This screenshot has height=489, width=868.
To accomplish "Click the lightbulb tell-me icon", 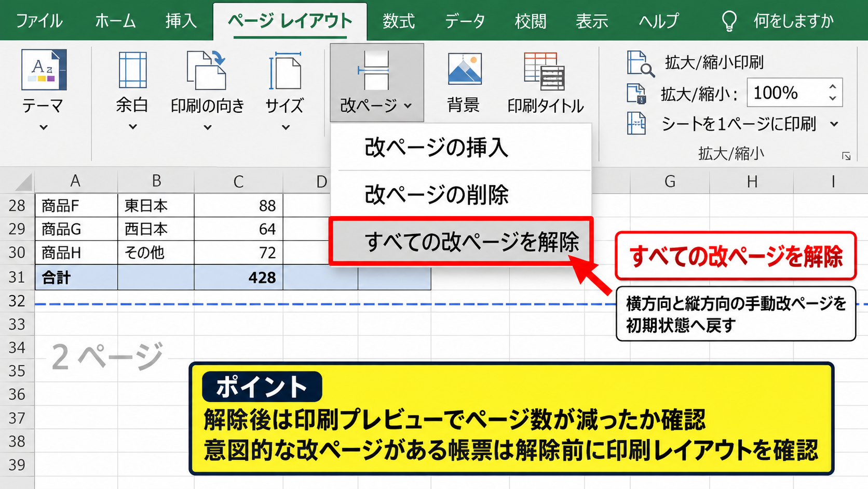I will [x=729, y=21].
